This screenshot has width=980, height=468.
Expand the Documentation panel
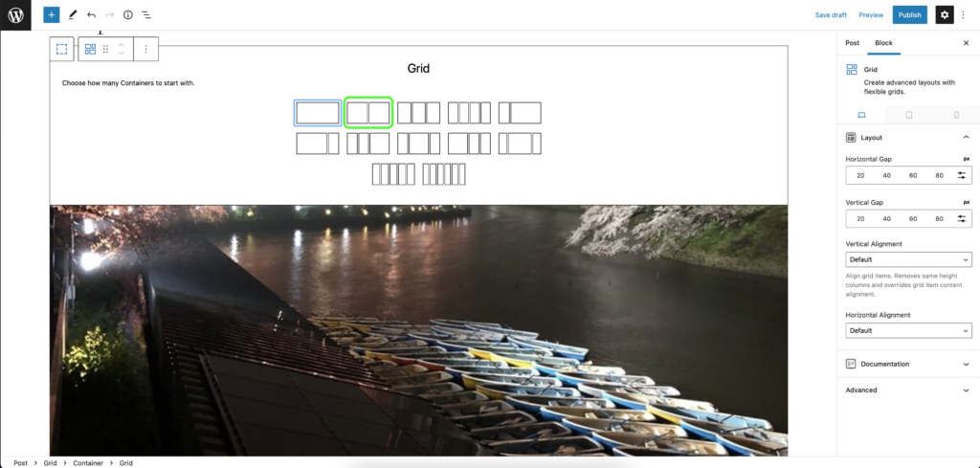[909, 364]
